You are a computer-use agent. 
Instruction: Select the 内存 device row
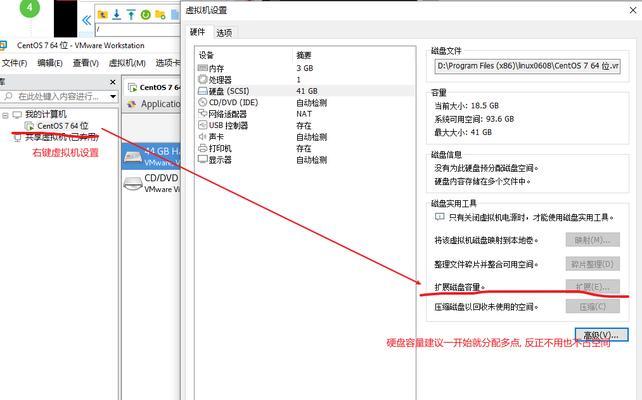(305, 68)
